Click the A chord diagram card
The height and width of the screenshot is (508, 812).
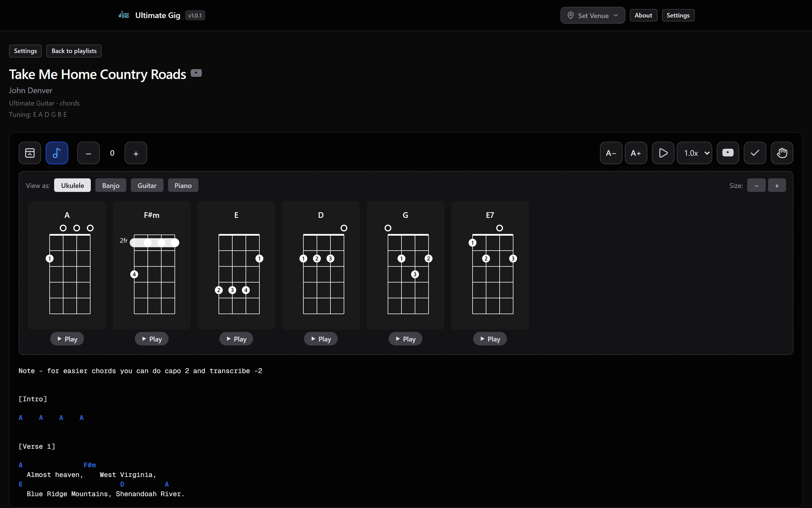coord(67,265)
